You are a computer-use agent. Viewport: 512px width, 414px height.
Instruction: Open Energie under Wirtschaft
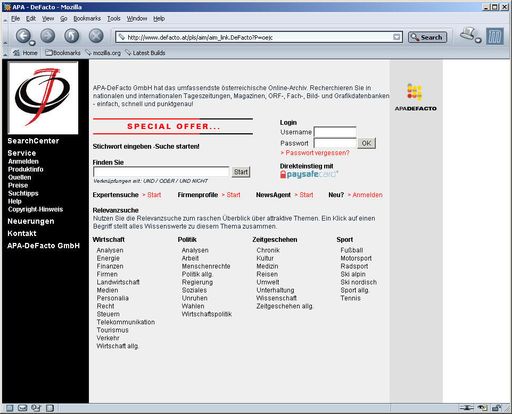(x=108, y=258)
